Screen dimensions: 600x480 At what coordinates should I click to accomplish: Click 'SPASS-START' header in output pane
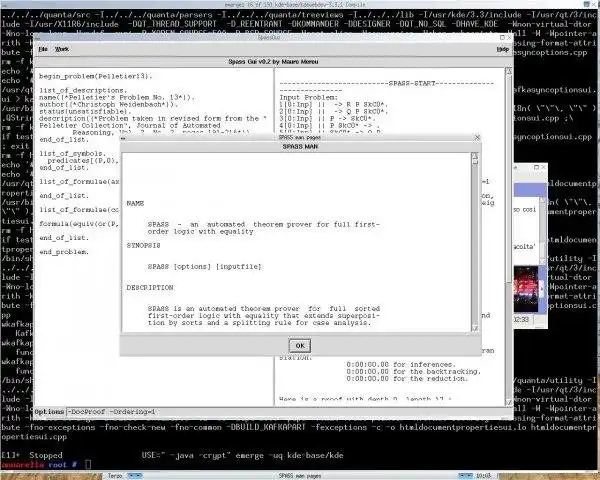(412, 83)
